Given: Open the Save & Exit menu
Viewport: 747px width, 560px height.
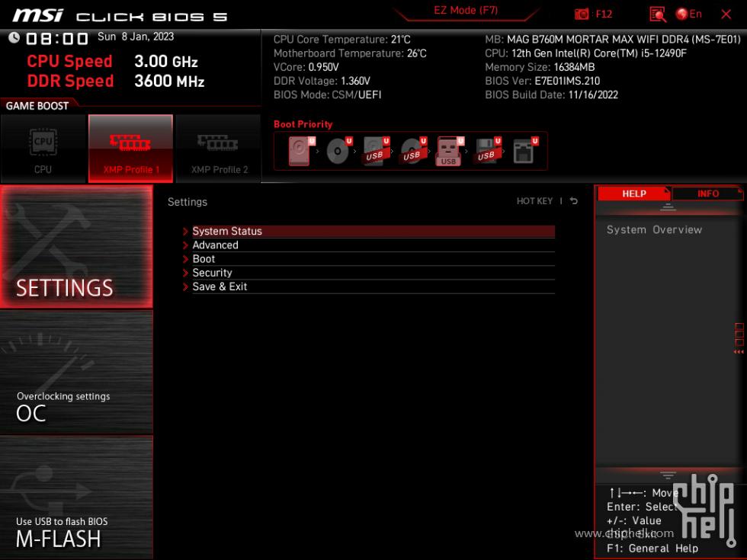Looking at the screenshot, I should coord(220,286).
